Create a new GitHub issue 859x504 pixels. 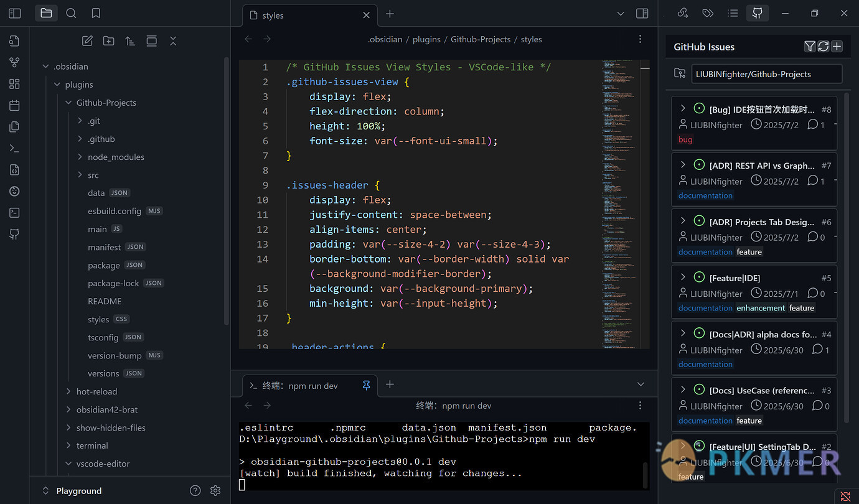tap(837, 47)
